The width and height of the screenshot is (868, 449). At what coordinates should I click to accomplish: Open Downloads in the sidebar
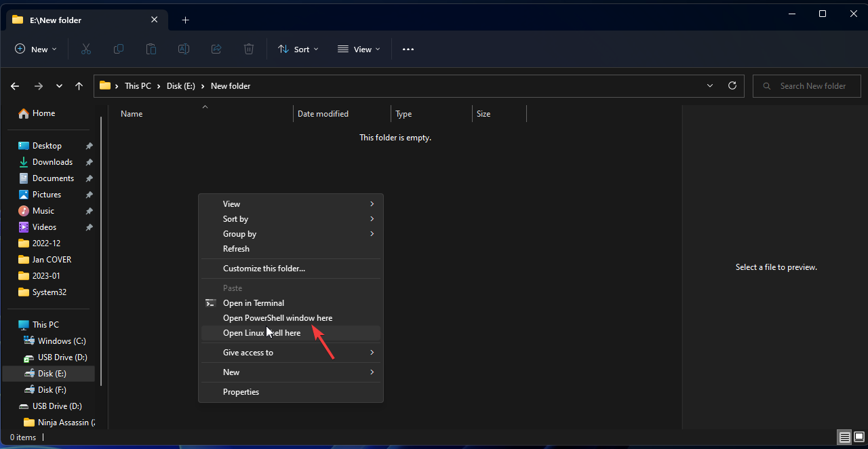(52, 162)
